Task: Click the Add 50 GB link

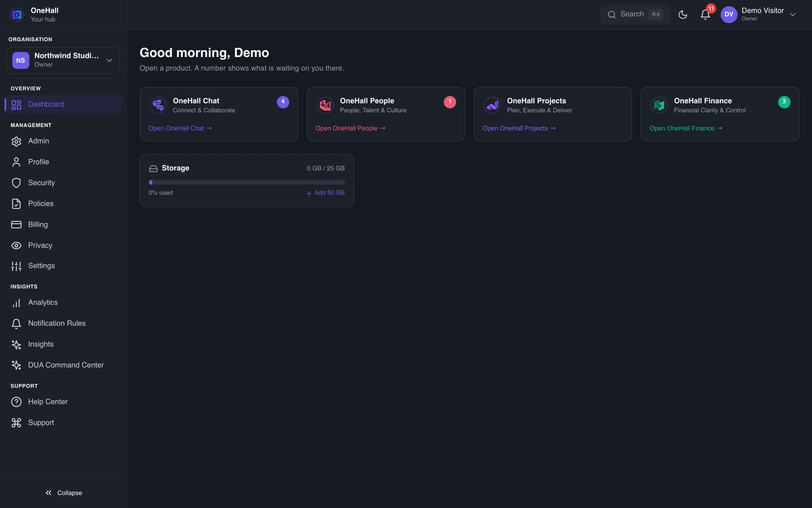Action: click(x=325, y=193)
